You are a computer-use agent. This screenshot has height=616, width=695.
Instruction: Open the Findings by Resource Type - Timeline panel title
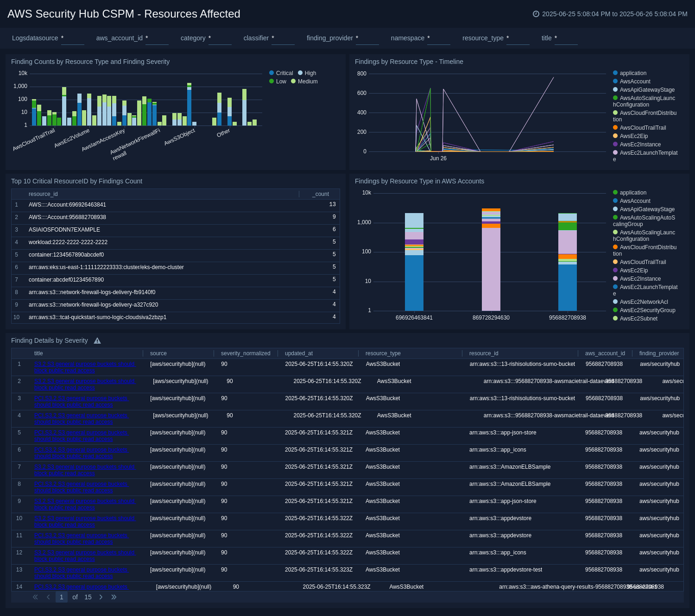(x=409, y=62)
